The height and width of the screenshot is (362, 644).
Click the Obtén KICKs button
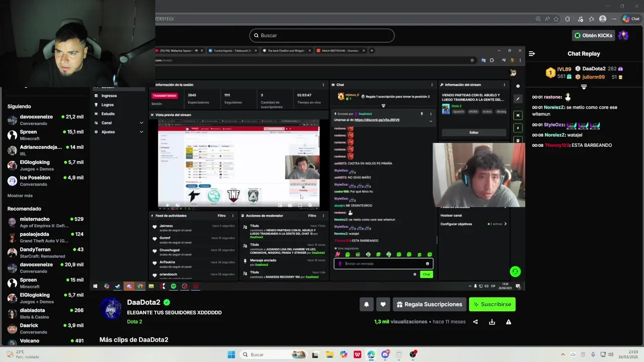[593, 35]
